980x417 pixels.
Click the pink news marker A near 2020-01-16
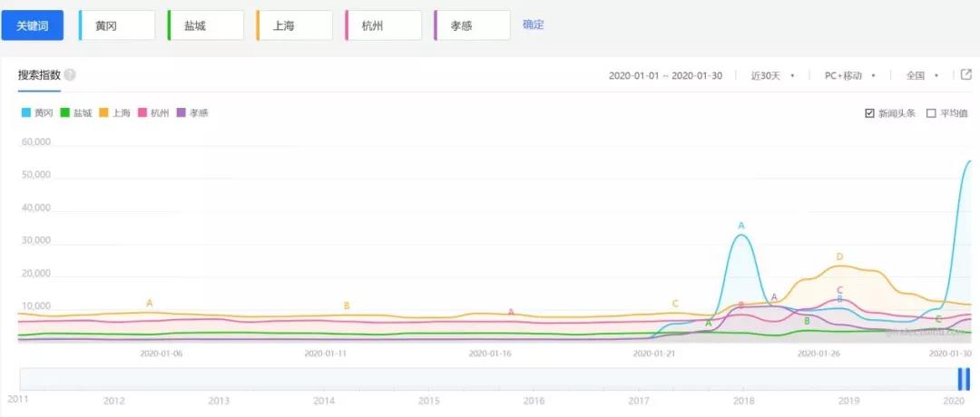(511, 312)
